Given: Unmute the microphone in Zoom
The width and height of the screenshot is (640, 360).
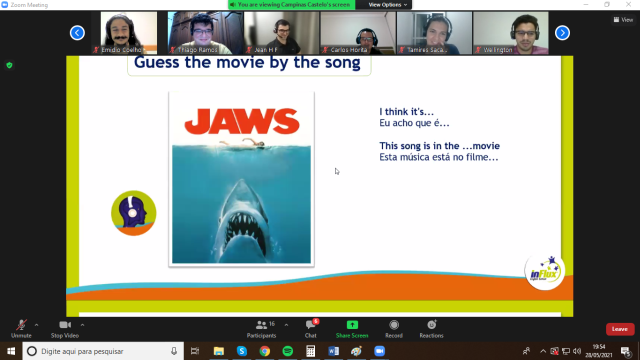Looking at the screenshot, I should [21, 329].
